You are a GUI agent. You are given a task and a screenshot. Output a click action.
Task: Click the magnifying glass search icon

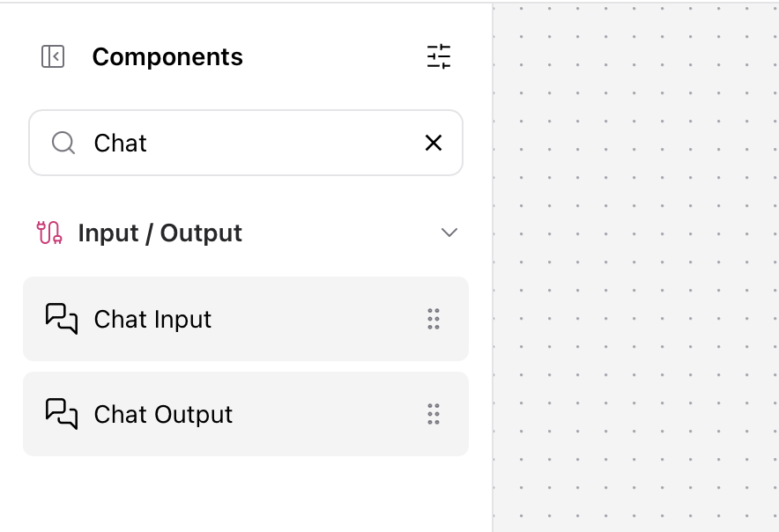[63, 143]
